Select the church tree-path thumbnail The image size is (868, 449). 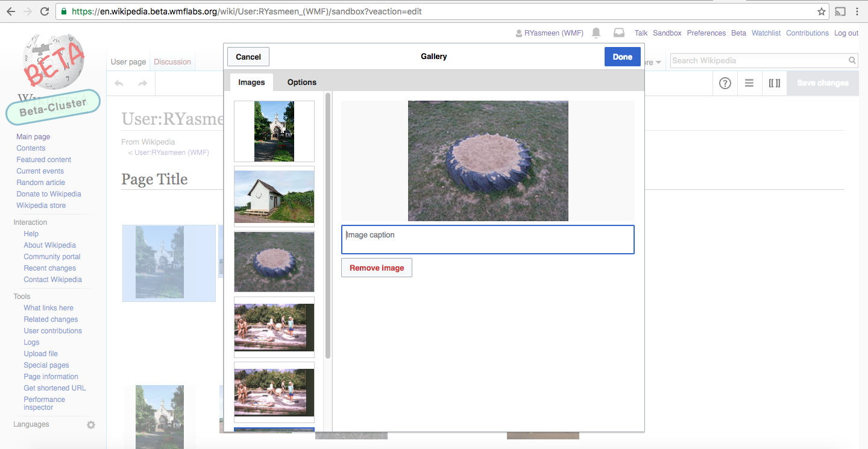274,131
